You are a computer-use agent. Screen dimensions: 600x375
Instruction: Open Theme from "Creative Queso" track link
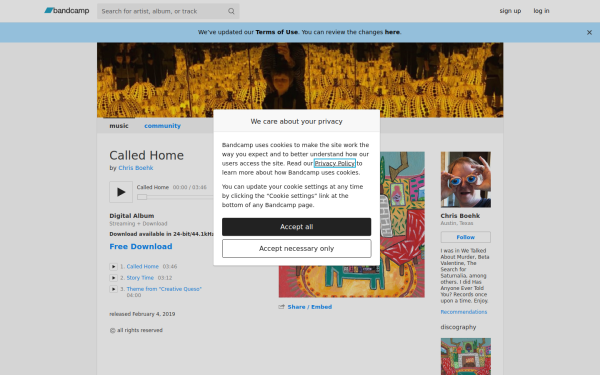point(164,289)
